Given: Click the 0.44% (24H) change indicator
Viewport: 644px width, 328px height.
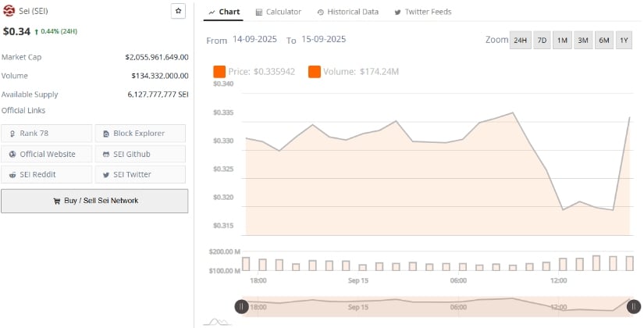Looking at the screenshot, I should [56, 31].
